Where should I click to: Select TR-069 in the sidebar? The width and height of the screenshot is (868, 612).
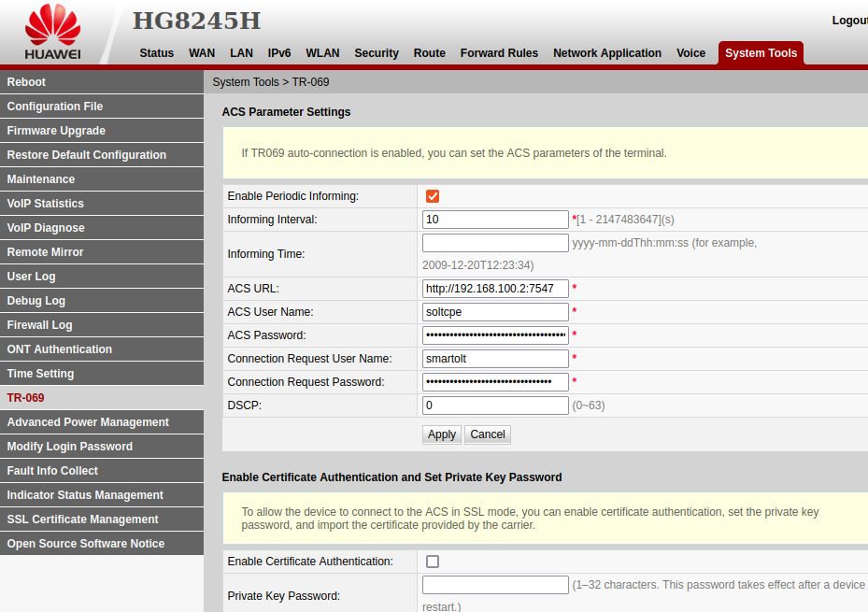tap(102, 398)
